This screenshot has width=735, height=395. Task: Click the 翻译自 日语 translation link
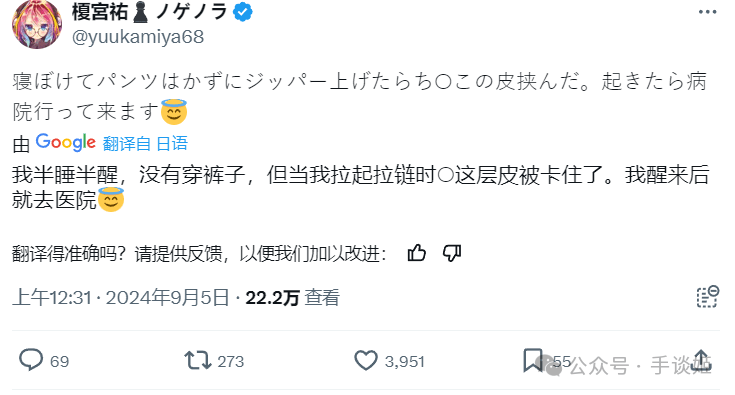[x=145, y=143]
